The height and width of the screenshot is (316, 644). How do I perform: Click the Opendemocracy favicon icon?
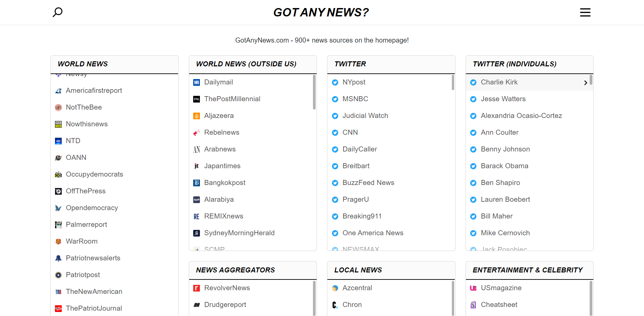click(58, 208)
